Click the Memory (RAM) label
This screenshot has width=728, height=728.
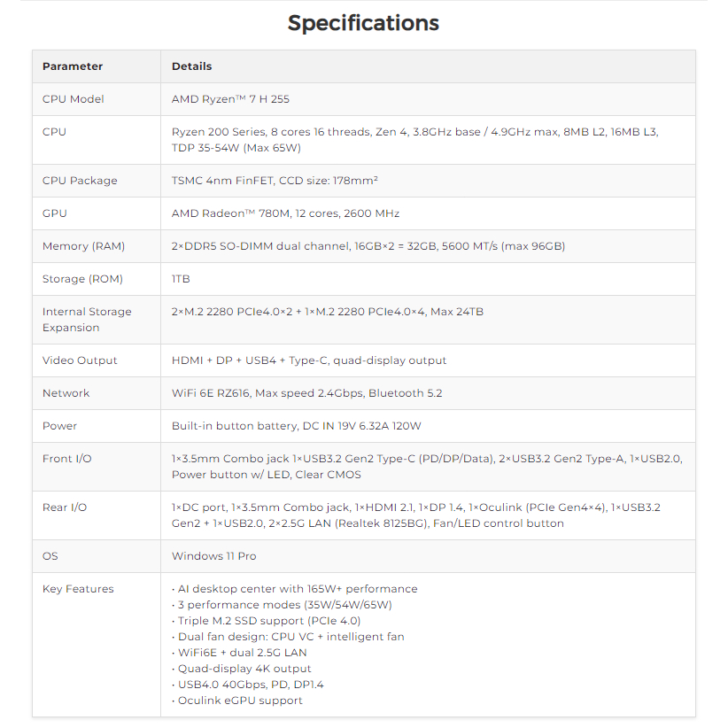(x=83, y=246)
